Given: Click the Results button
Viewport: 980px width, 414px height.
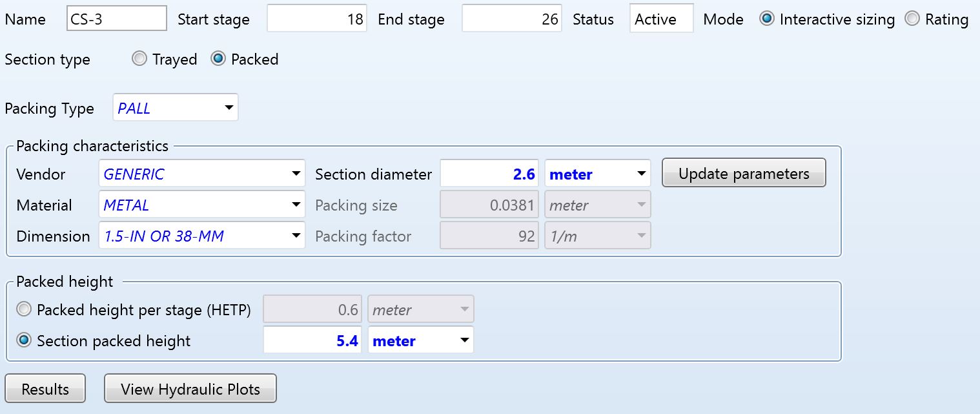Looking at the screenshot, I should [45, 389].
